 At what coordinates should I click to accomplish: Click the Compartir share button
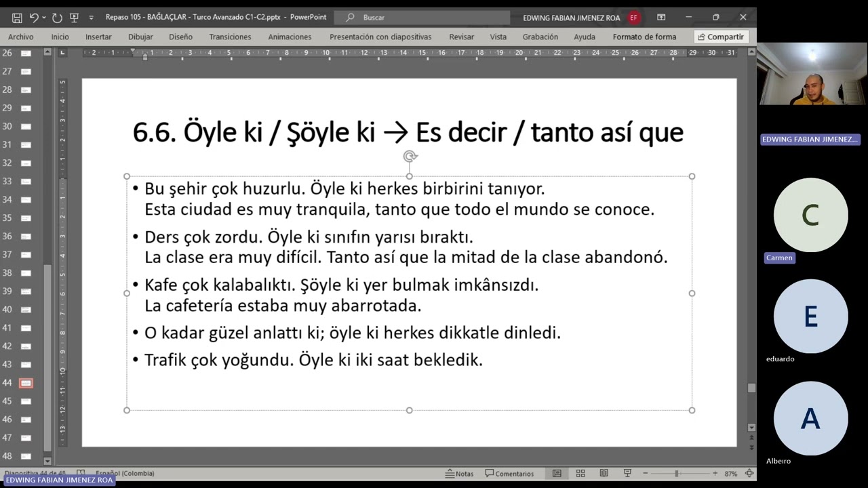pyautogui.click(x=720, y=37)
